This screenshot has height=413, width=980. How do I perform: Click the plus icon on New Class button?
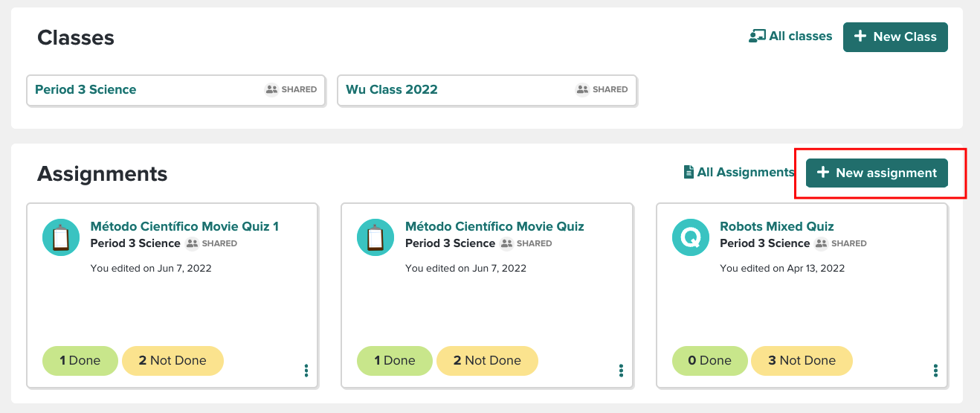[x=860, y=36]
